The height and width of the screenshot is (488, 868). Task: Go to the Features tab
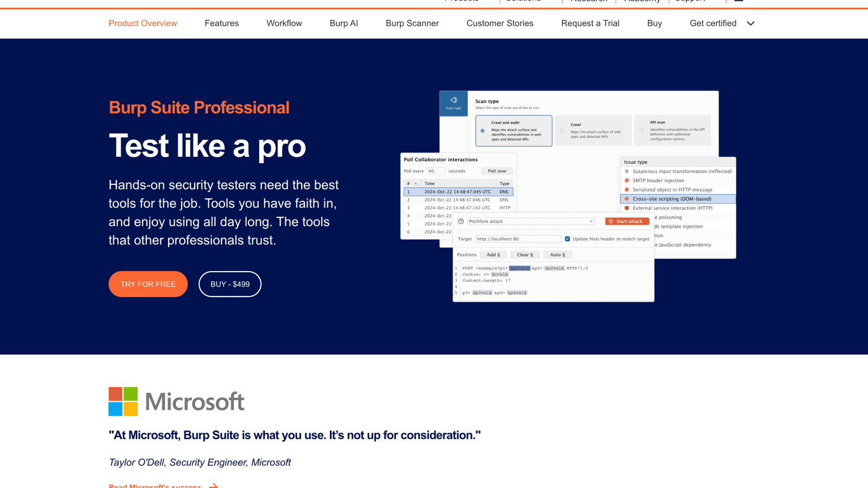[221, 23]
